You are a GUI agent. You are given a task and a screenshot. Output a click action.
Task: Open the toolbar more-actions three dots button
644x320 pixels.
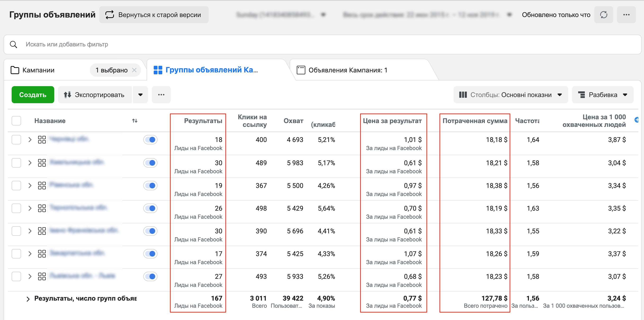161,95
